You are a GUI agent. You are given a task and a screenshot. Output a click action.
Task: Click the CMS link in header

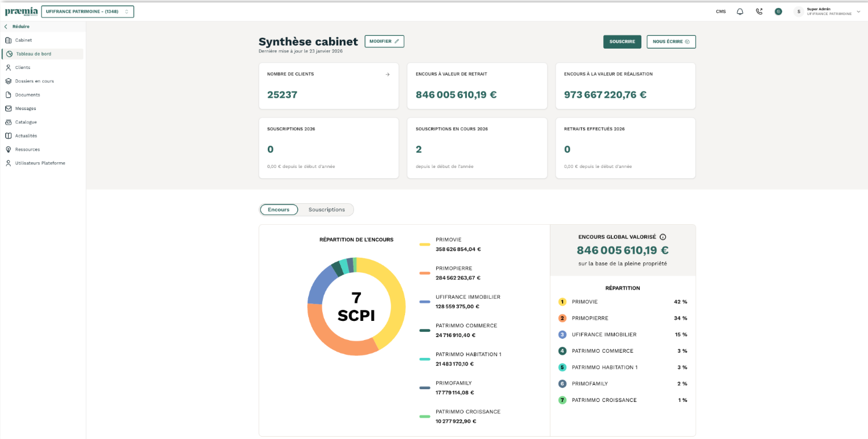pyautogui.click(x=721, y=12)
